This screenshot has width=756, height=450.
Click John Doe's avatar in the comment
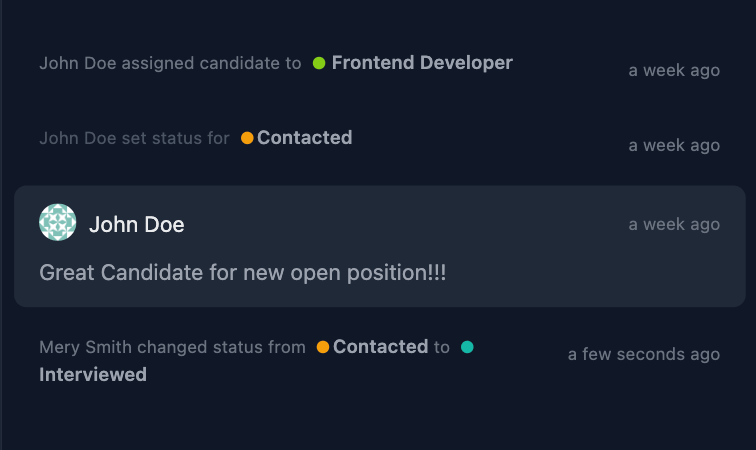pyautogui.click(x=57, y=222)
